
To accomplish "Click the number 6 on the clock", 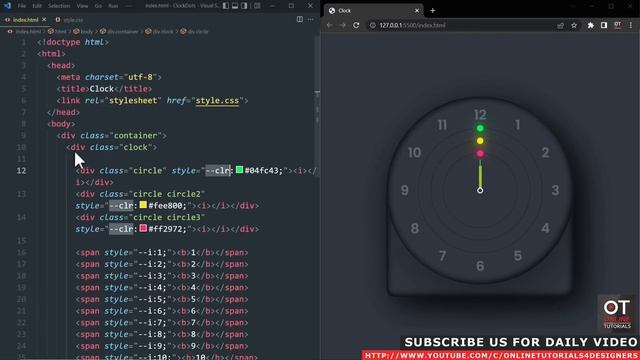I will click(x=480, y=266).
